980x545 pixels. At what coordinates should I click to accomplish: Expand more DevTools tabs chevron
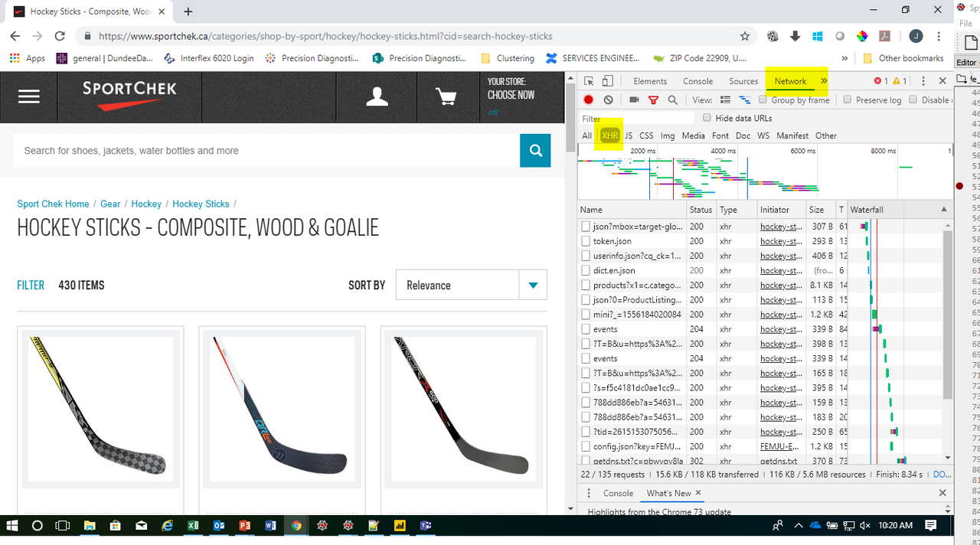point(824,81)
